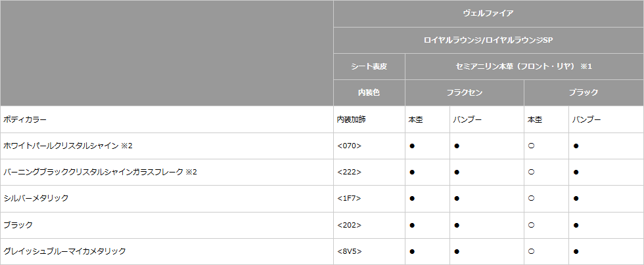Viewport: 644px width, 265px height.
Task: Click the 内装色 header cell
Action: [369, 92]
